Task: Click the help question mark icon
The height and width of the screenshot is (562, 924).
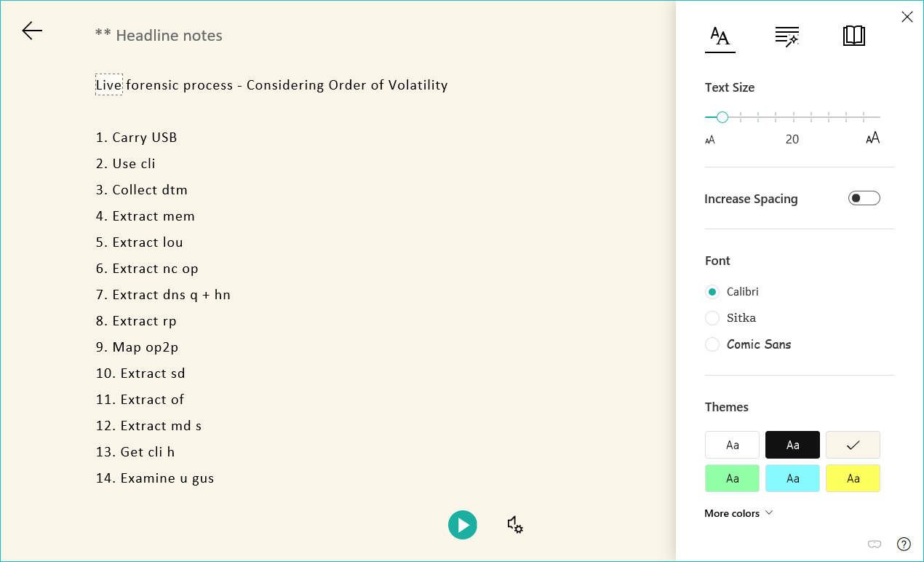Action: (904, 544)
